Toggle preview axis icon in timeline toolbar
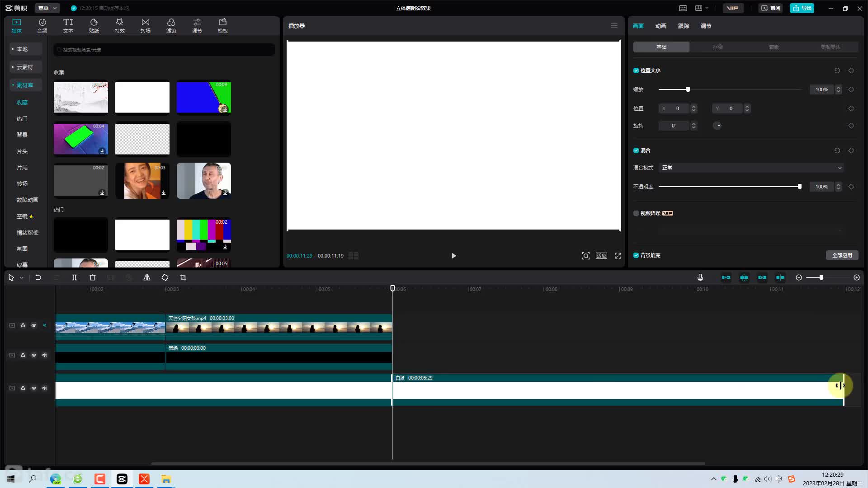The height and width of the screenshot is (488, 868). tap(780, 277)
